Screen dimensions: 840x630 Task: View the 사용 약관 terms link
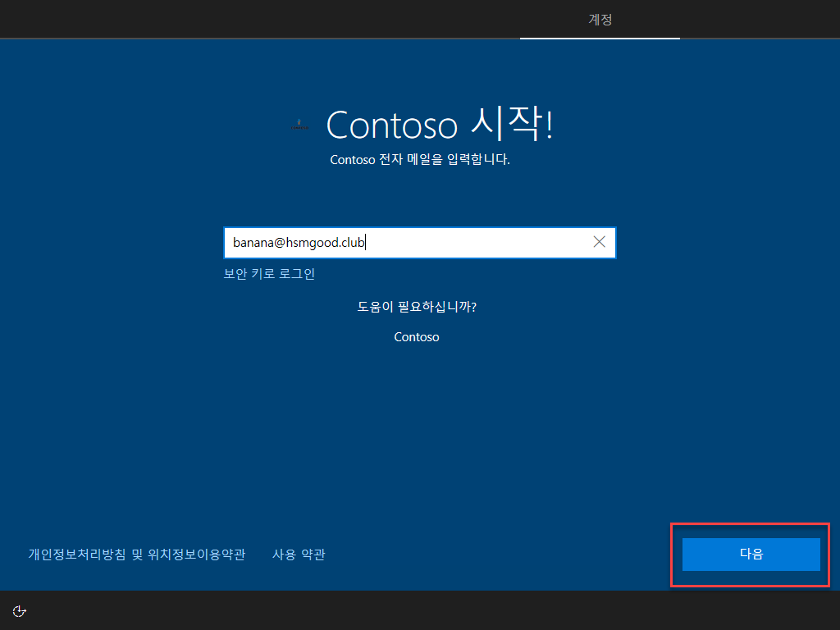click(x=299, y=554)
